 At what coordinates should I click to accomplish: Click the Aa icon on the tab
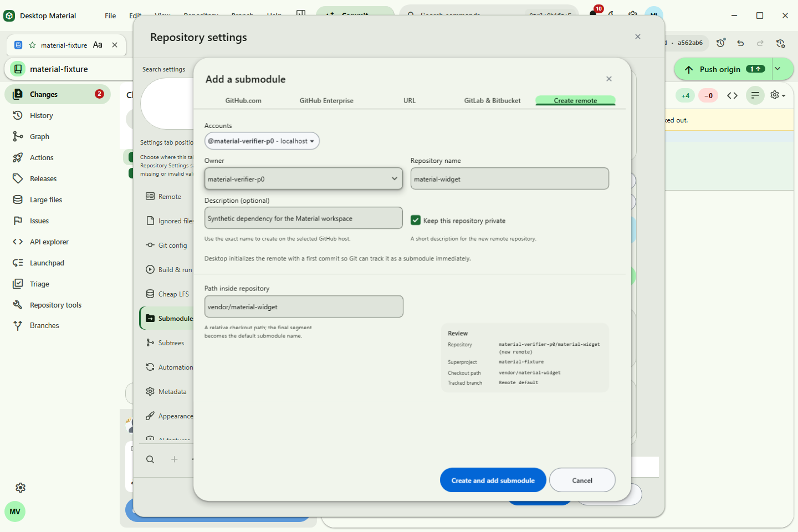coord(98,45)
